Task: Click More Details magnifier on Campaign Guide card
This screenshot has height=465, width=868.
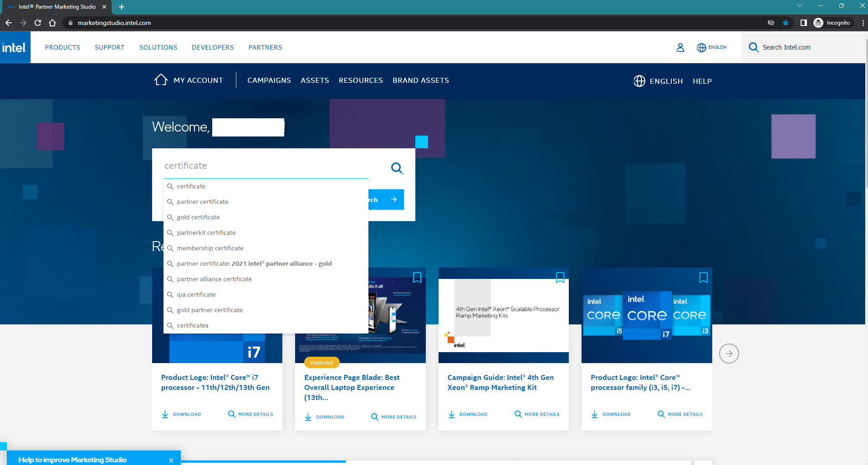Action: (x=518, y=414)
